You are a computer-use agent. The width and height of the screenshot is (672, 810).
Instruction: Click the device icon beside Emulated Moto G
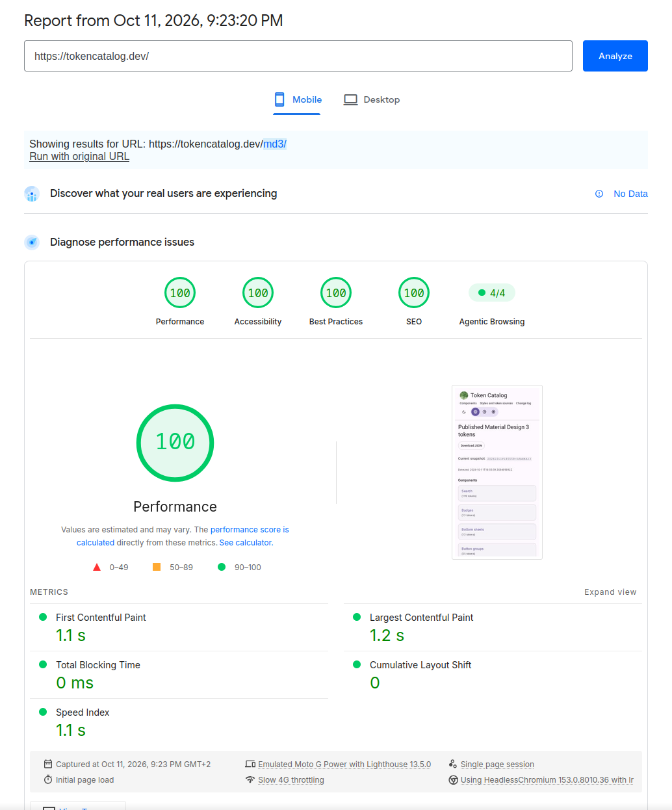tap(250, 764)
